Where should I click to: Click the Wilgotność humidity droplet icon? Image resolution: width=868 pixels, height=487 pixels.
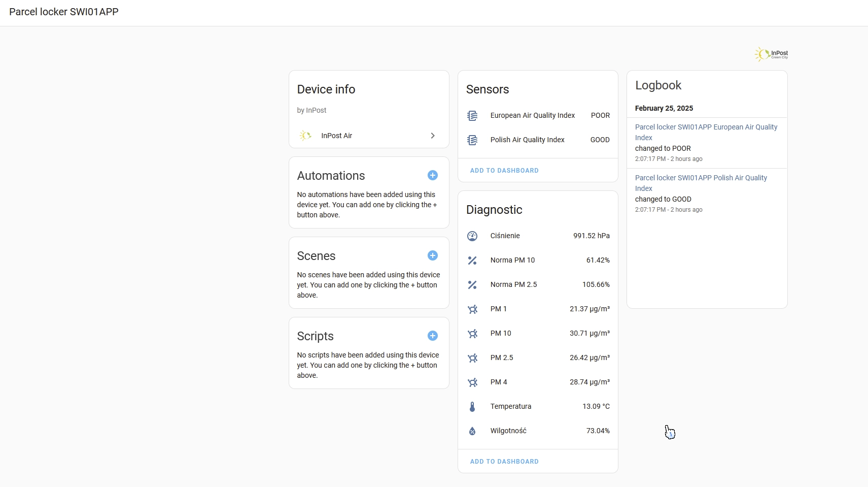pyautogui.click(x=472, y=431)
